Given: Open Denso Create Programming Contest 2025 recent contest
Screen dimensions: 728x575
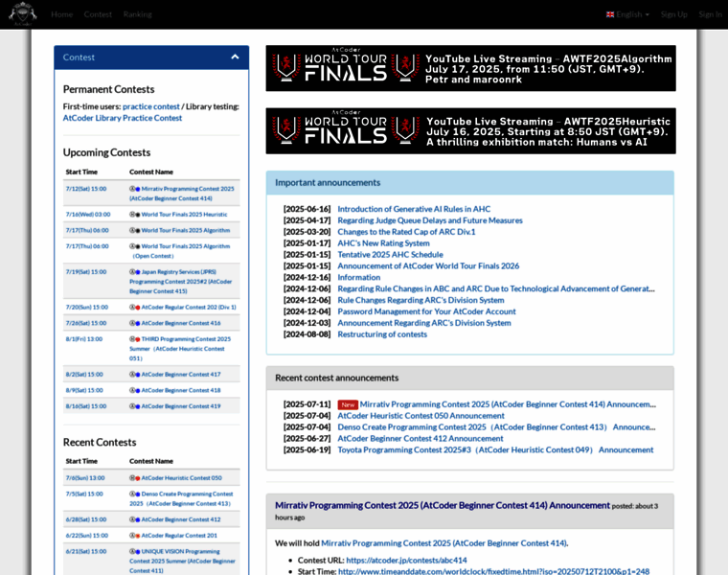Looking at the screenshot, I should tap(181, 499).
